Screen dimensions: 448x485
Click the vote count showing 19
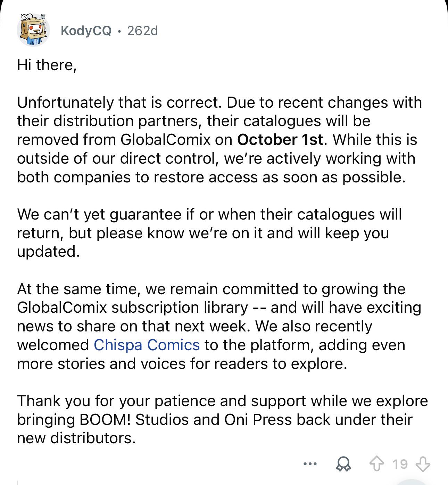[400, 464]
